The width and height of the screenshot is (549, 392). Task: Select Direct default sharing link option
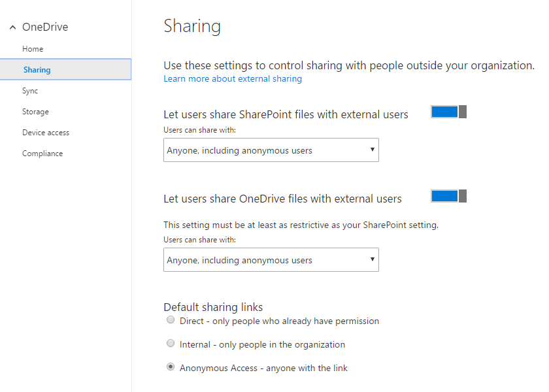point(171,320)
